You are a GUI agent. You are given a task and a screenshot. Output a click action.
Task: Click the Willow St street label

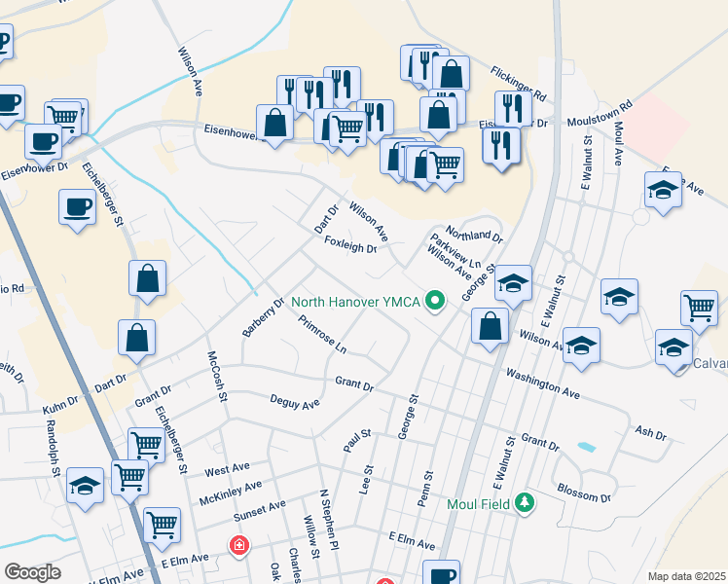(311, 536)
